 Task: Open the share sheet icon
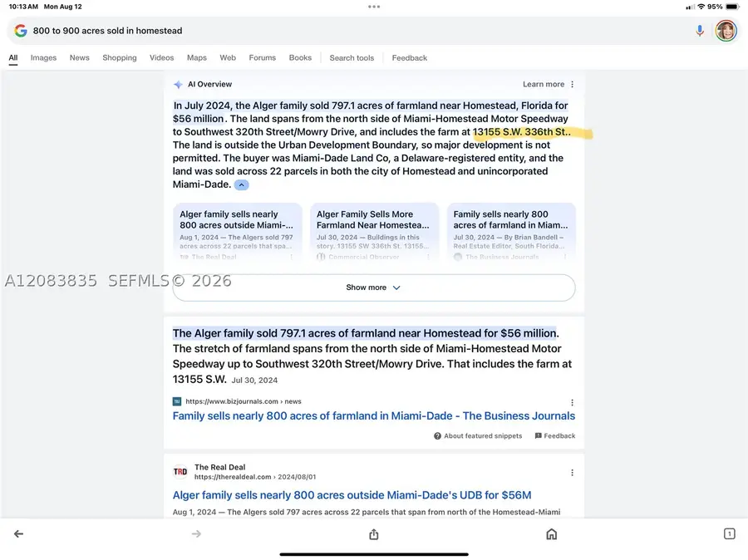point(373,534)
